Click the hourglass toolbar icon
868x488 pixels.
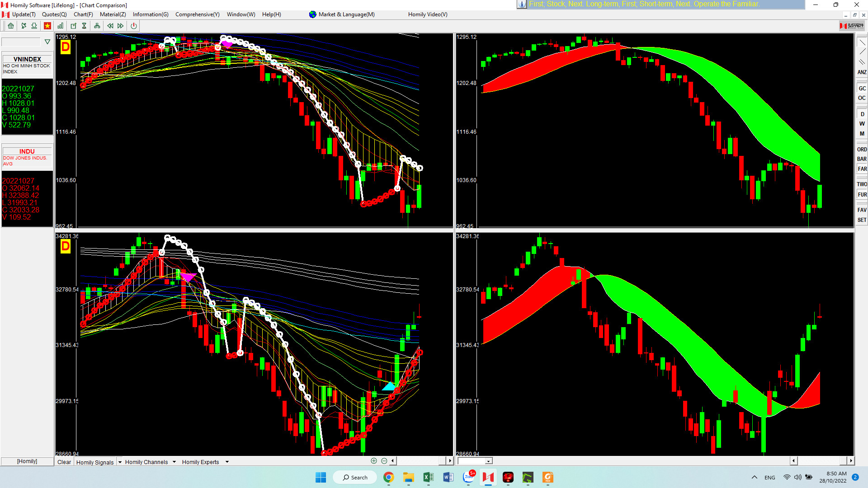[x=84, y=26]
